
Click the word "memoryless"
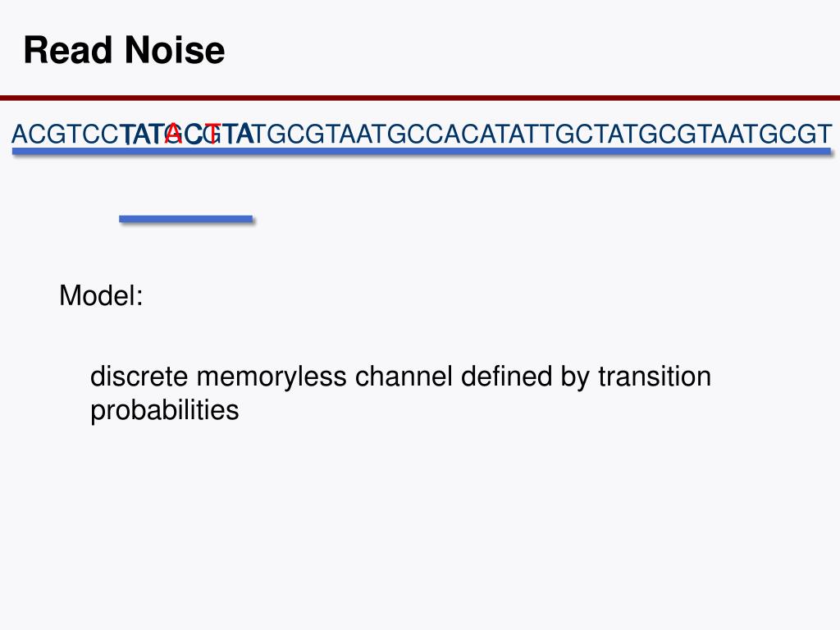pyautogui.click(x=272, y=378)
